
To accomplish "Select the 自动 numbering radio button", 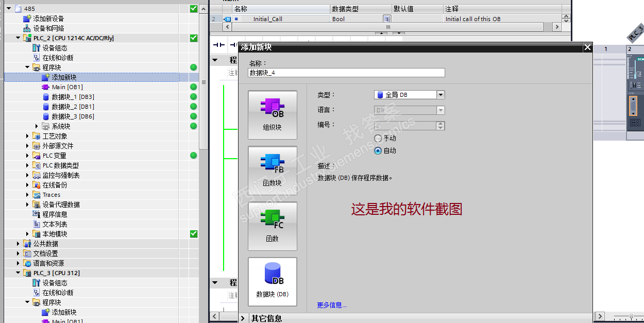I will [x=378, y=150].
